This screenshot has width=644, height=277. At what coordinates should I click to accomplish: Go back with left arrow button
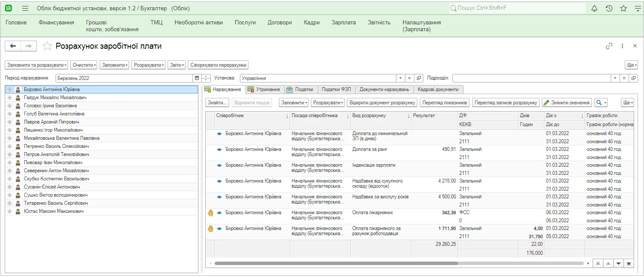pos(13,46)
